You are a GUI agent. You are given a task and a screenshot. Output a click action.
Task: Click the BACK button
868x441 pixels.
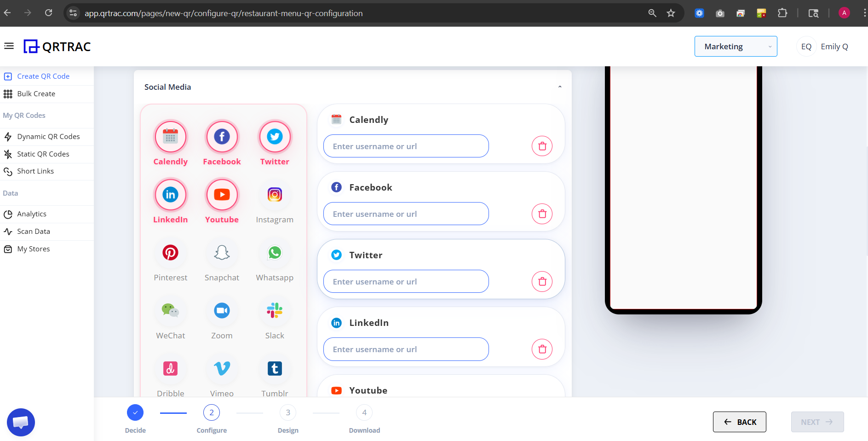point(739,422)
